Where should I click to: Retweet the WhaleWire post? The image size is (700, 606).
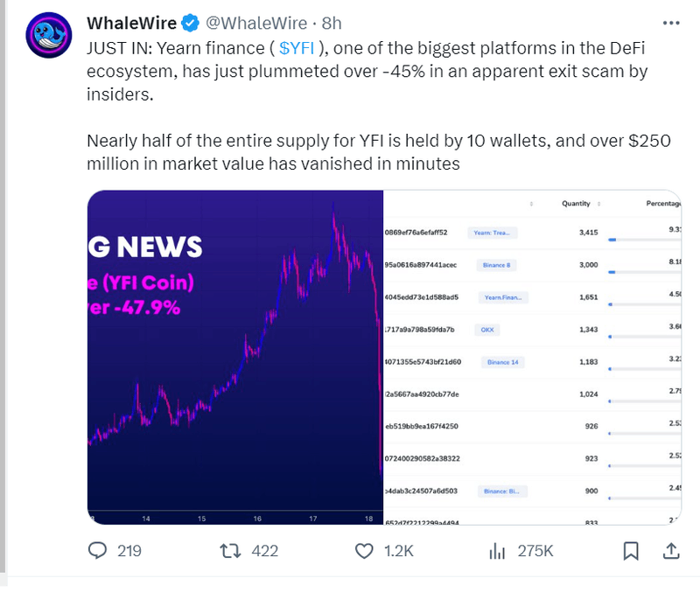[230, 551]
